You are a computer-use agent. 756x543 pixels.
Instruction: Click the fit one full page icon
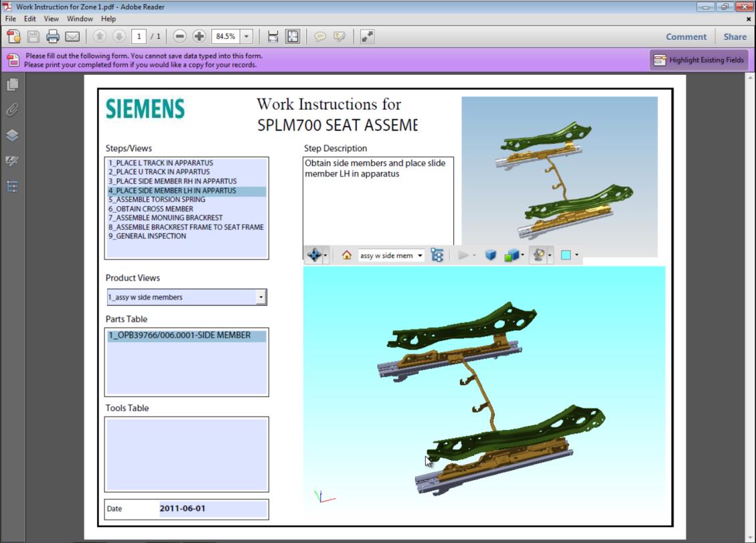(x=293, y=37)
